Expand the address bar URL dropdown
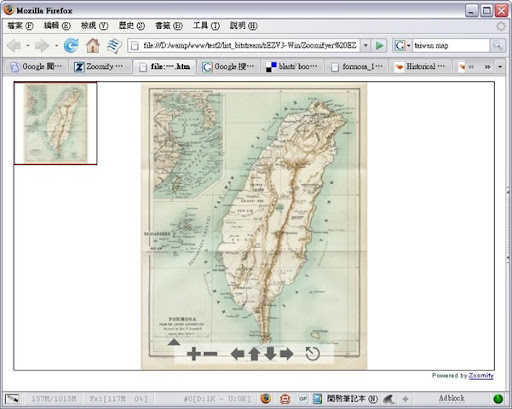This screenshot has width=512, height=409. click(x=366, y=45)
